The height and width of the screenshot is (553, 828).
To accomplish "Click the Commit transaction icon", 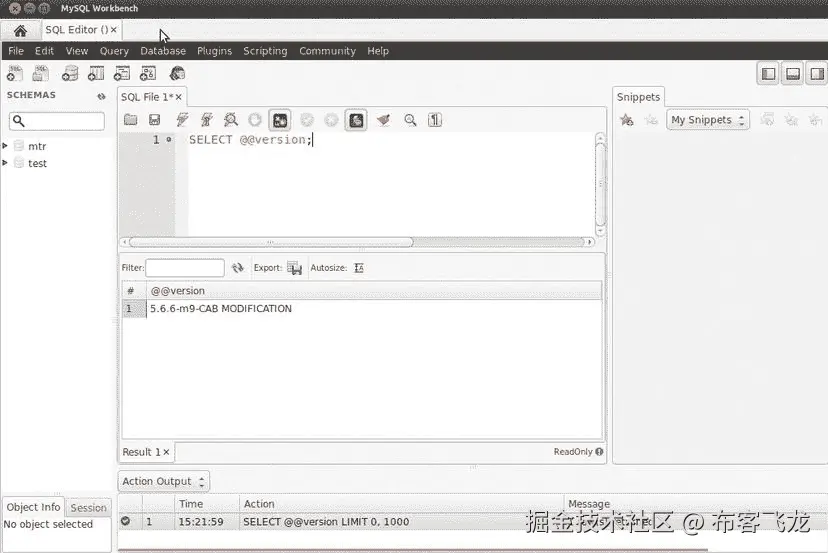I will click(x=307, y=120).
